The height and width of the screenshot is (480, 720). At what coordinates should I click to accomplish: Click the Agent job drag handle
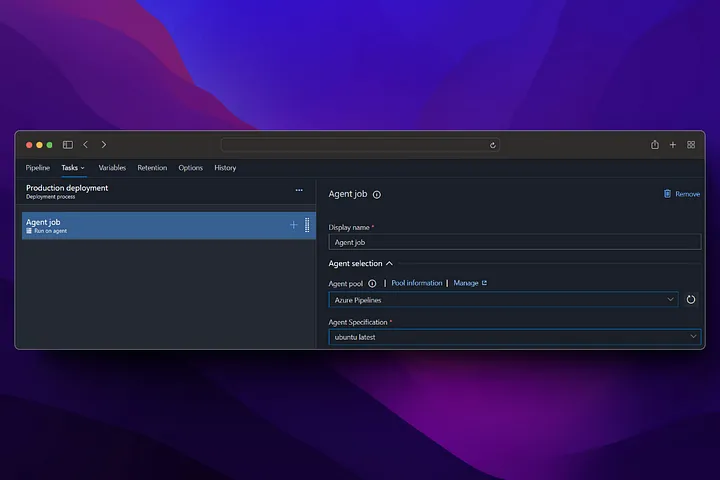307,225
